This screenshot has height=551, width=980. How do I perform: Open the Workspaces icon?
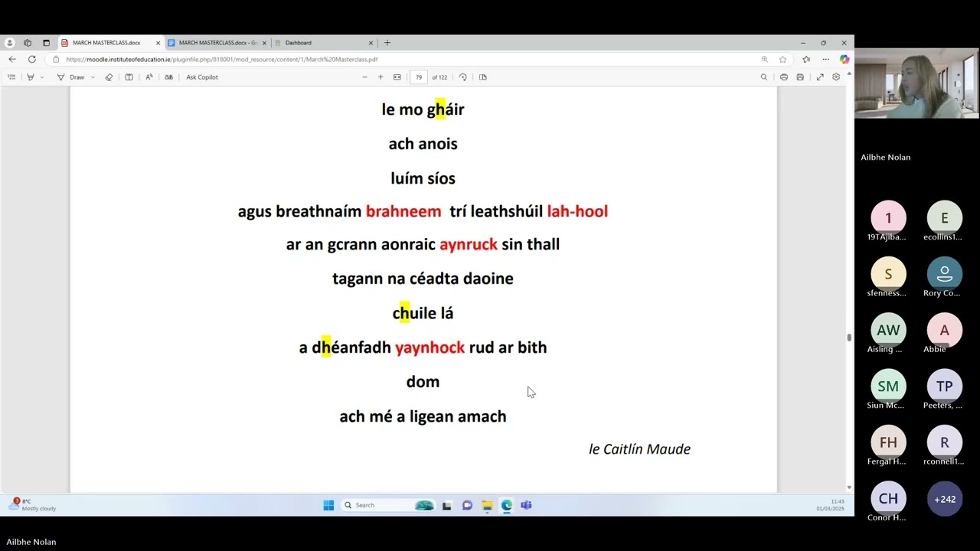28,43
